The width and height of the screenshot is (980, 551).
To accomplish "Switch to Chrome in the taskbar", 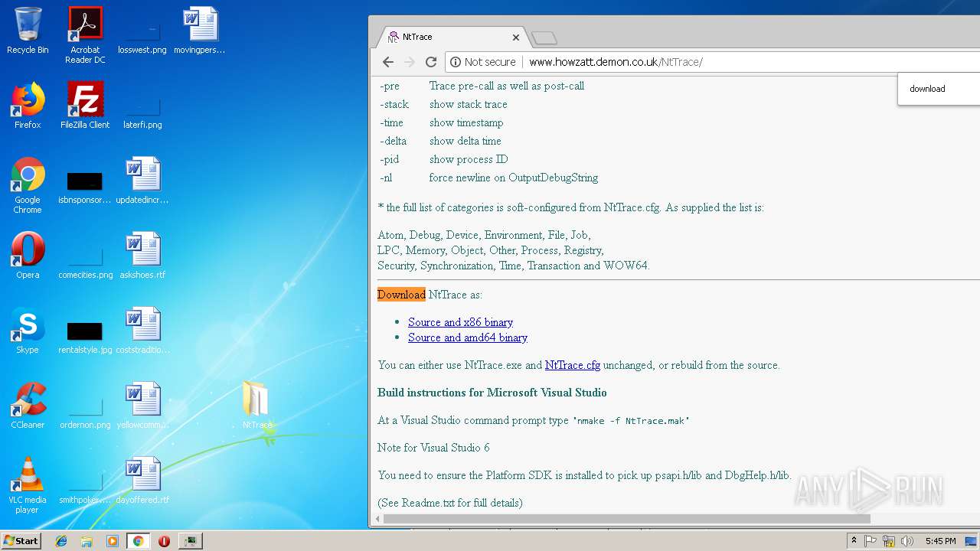I will tap(138, 541).
